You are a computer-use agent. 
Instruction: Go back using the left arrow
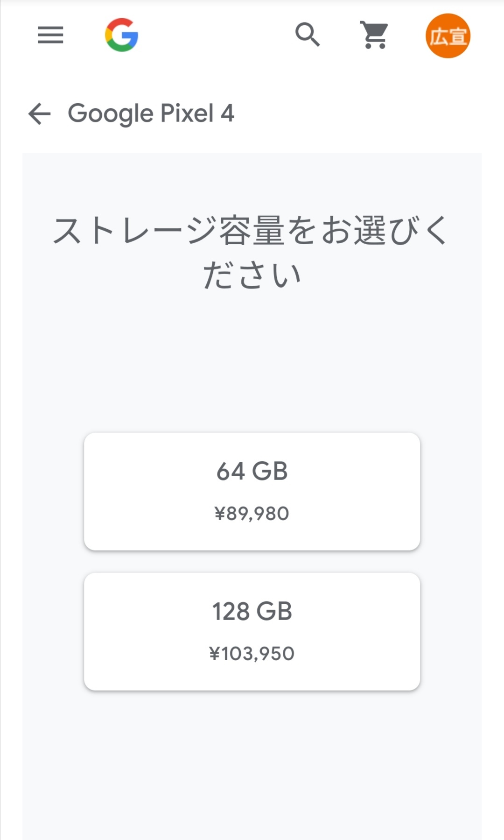[40, 113]
